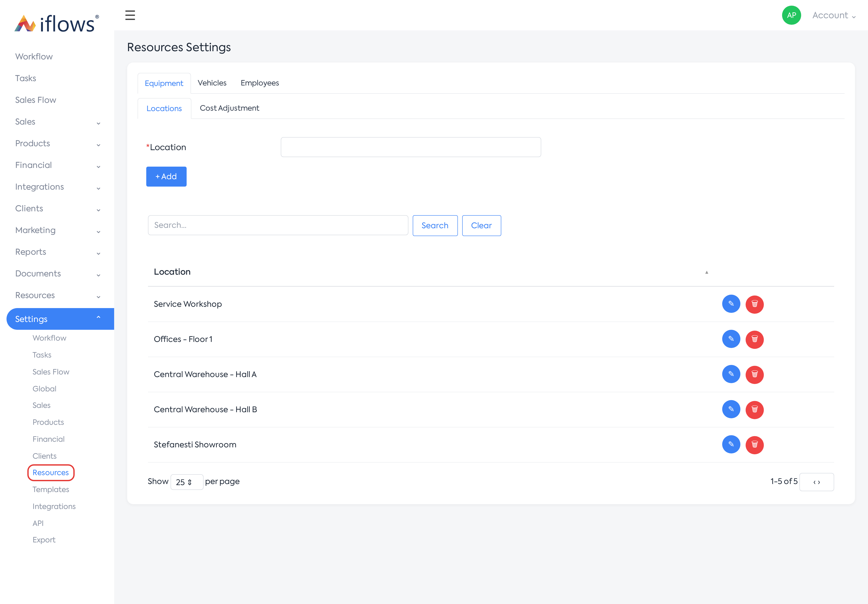Open Templates under Settings

pos(51,489)
